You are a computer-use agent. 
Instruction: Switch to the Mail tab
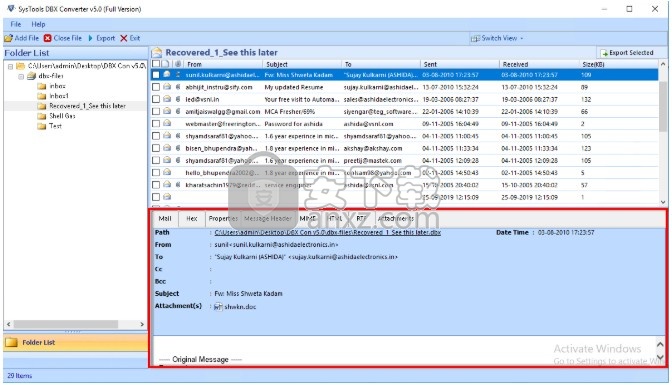165,219
